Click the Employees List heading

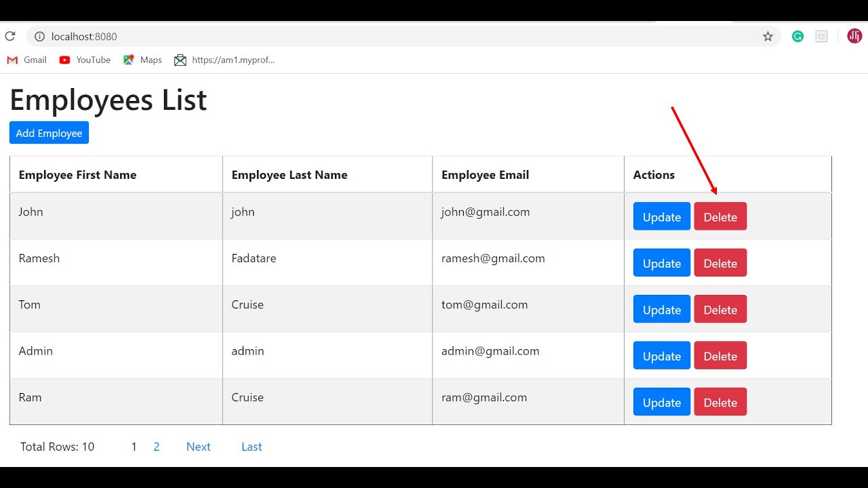(x=108, y=100)
